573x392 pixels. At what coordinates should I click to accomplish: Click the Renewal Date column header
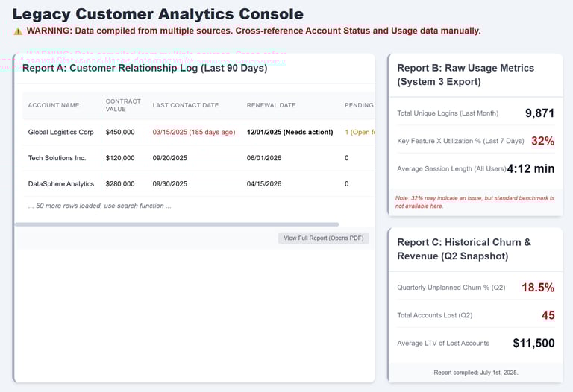click(271, 105)
